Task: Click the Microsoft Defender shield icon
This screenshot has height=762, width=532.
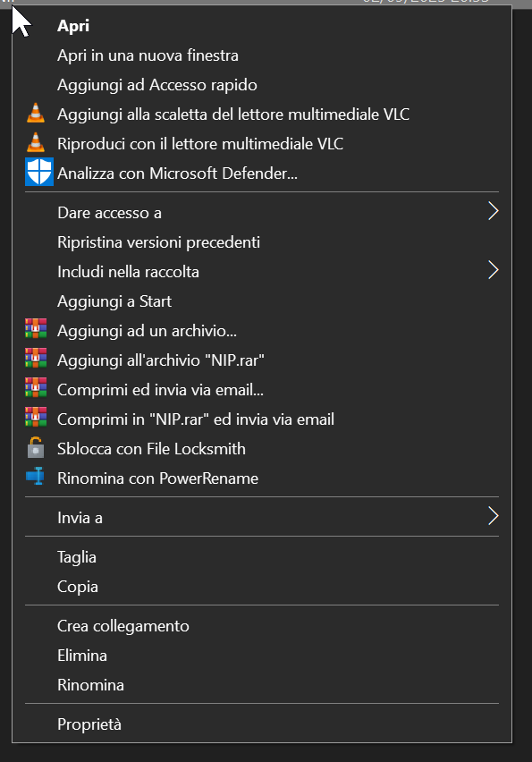Action: [38, 172]
